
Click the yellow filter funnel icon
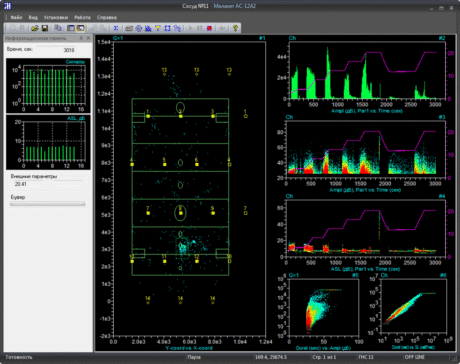pyautogui.click(x=158, y=28)
